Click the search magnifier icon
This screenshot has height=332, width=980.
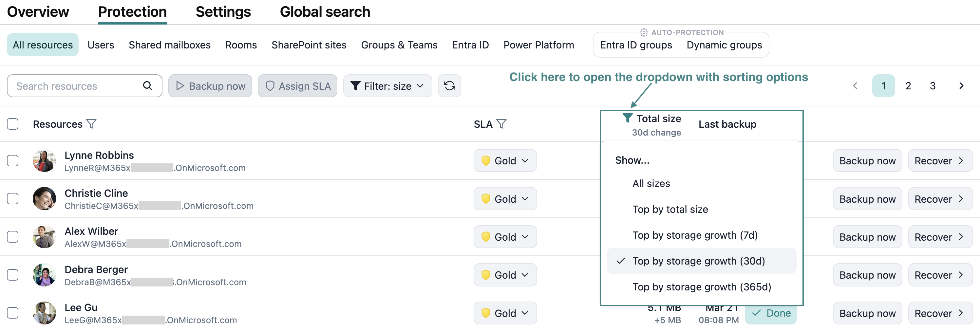click(x=148, y=86)
